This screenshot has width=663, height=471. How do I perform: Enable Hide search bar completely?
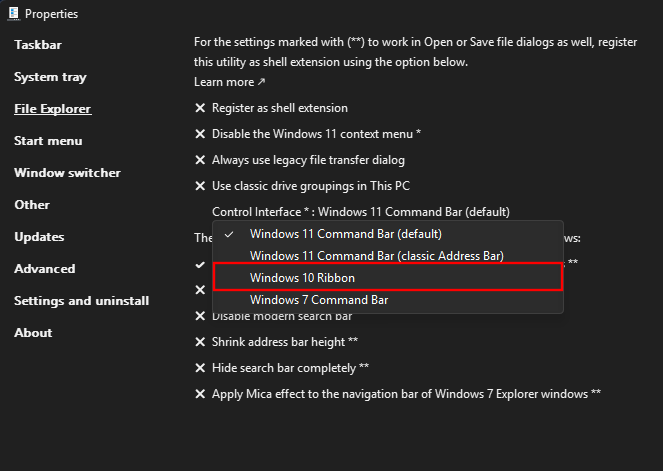[290, 368]
